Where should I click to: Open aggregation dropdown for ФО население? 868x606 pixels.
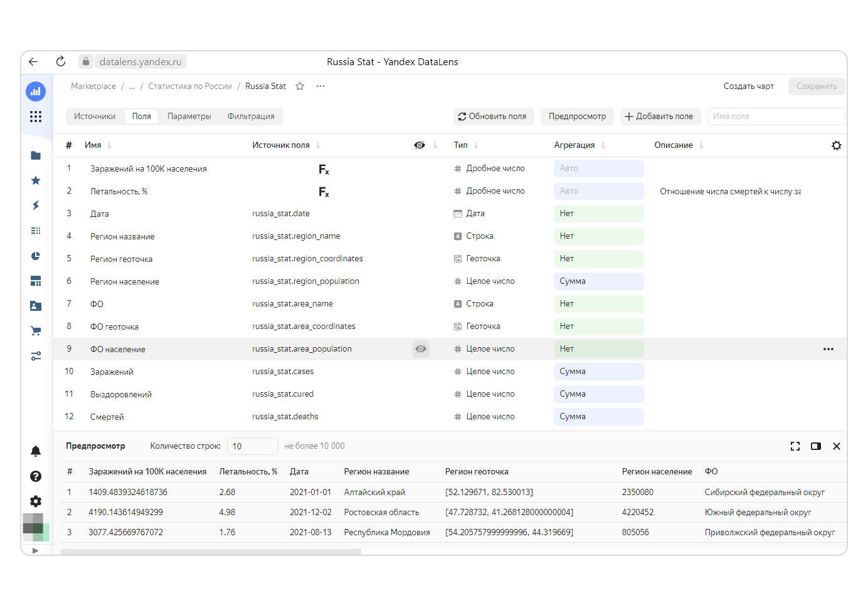[598, 349]
